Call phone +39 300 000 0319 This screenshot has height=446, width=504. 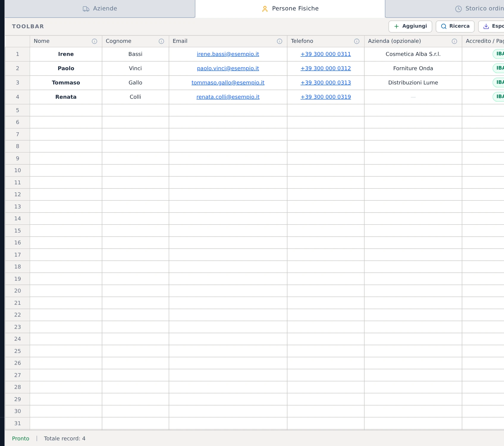point(326,97)
